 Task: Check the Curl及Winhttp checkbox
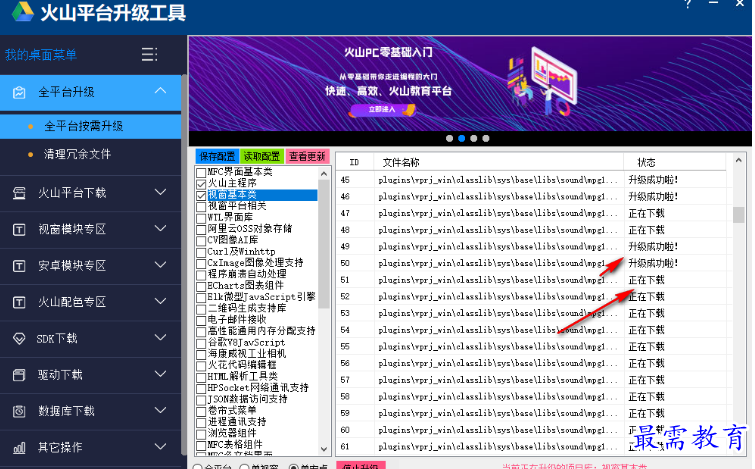[201, 252]
